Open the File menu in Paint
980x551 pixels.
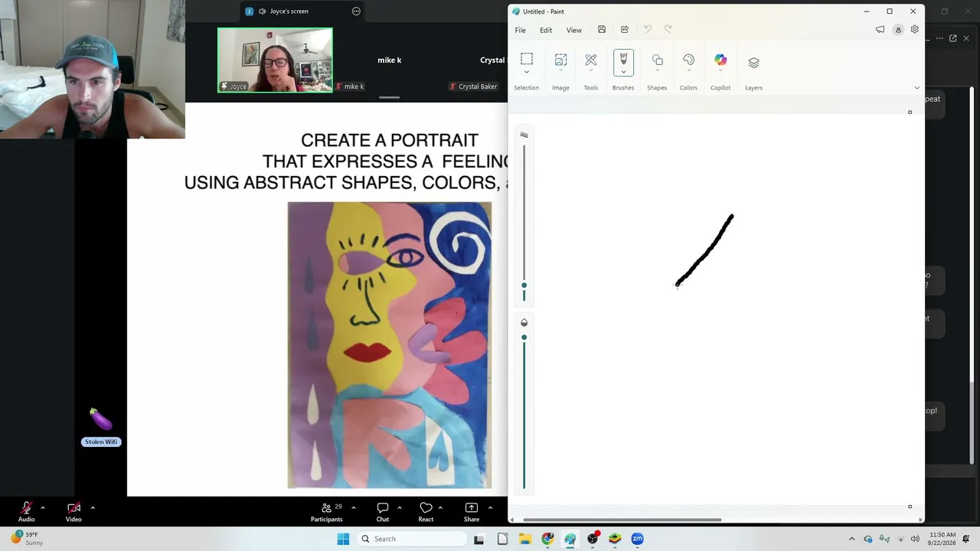(520, 30)
